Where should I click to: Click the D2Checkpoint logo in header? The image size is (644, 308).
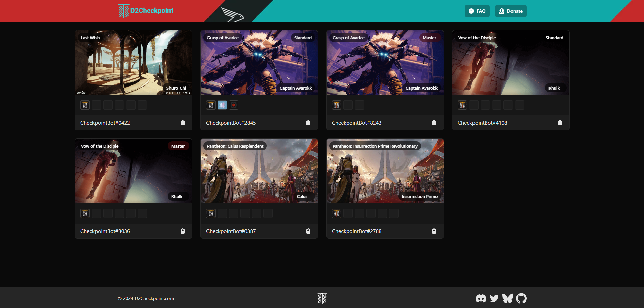[x=146, y=11]
